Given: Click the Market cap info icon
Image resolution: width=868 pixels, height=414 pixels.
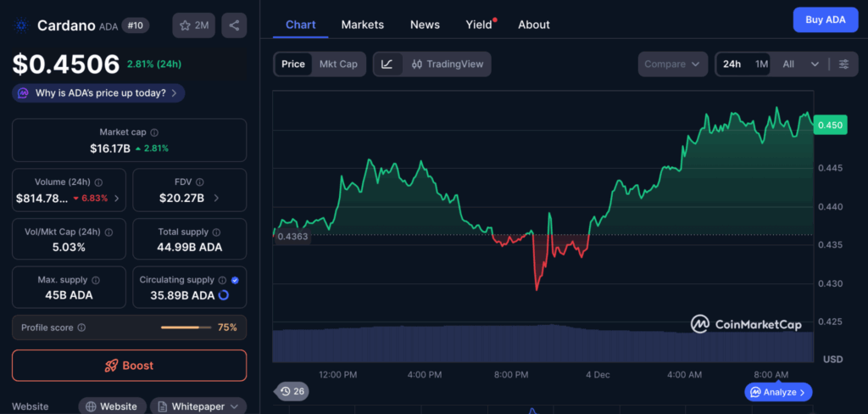Looking at the screenshot, I should pyautogui.click(x=154, y=132).
